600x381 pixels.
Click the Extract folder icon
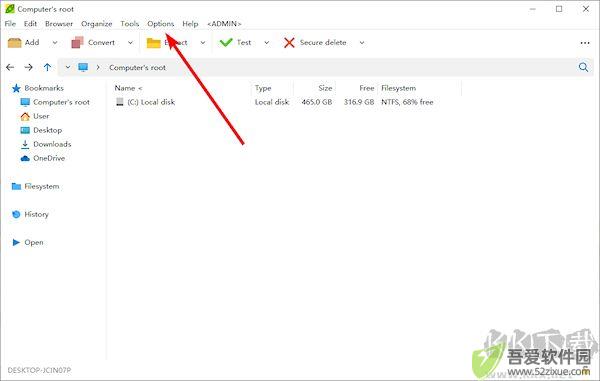(153, 43)
